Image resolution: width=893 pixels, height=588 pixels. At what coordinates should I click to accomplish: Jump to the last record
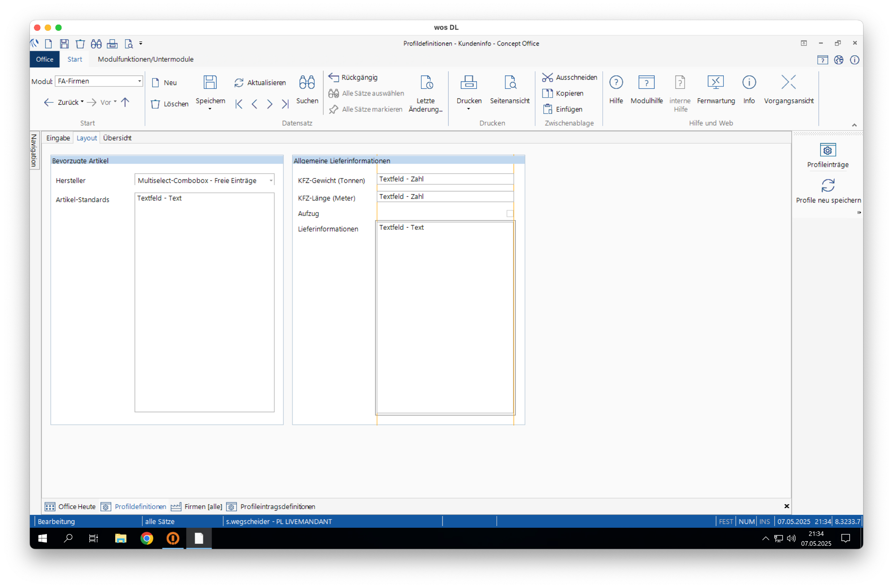(285, 104)
